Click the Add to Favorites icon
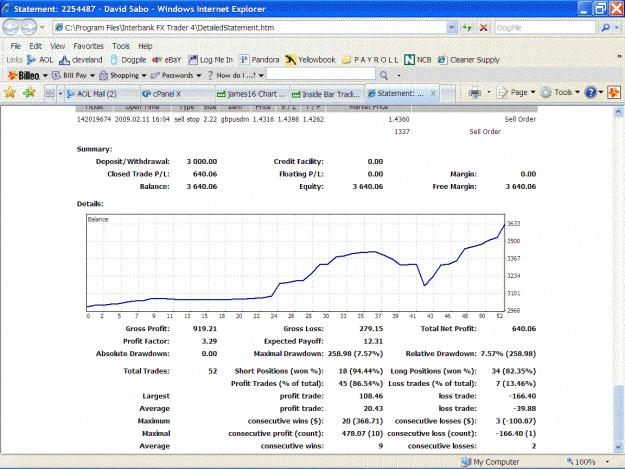 coord(29,93)
